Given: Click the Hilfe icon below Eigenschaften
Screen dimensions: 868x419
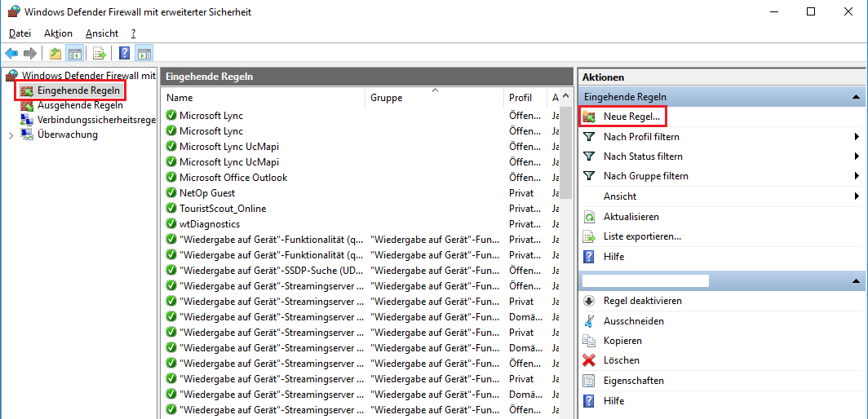Looking at the screenshot, I should pyautogui.click(x=589, y=401).
